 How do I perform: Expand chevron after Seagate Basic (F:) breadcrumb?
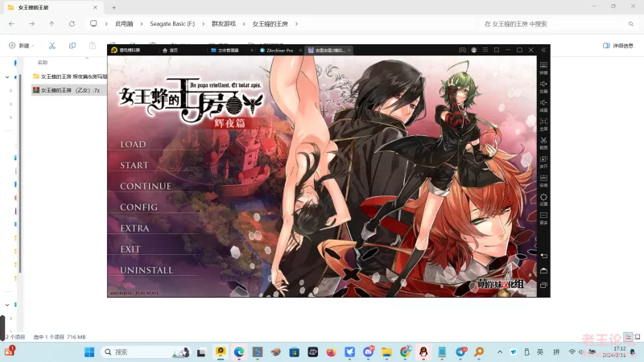(x=203, y=24)
